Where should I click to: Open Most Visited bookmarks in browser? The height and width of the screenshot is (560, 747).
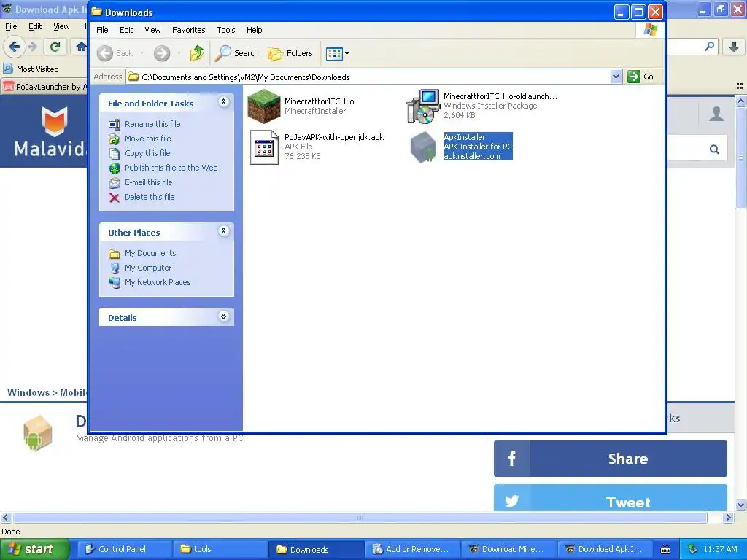click(31, 69)
